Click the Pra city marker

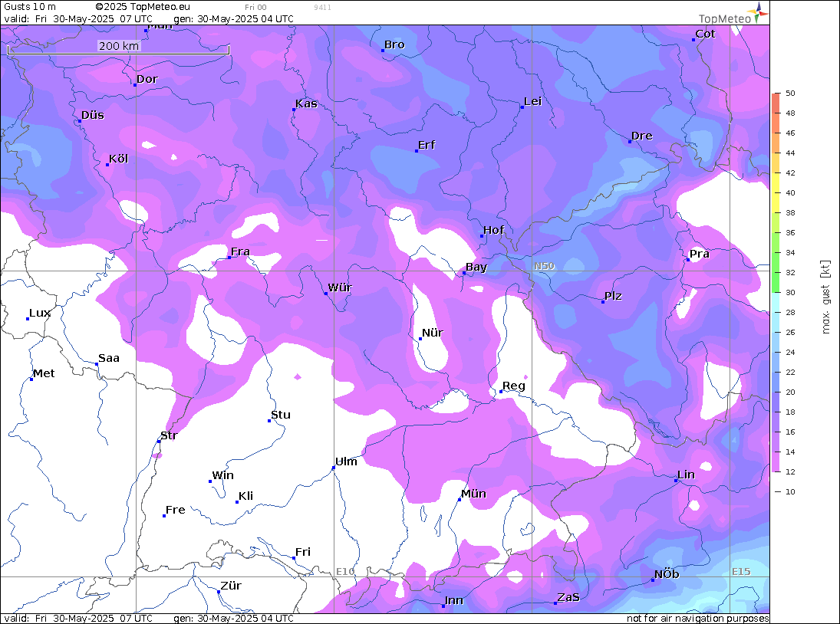point(688,260)
